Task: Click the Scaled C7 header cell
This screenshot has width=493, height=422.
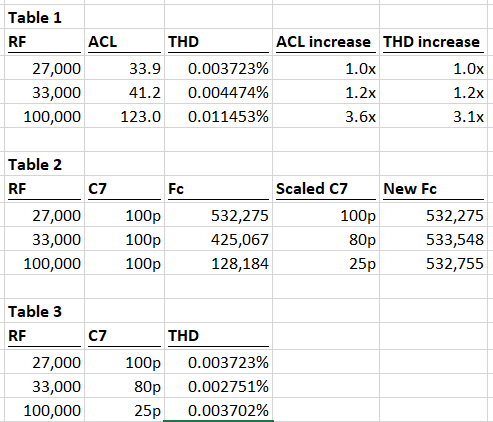Action: pyautogui.click(x=326, y=189)
